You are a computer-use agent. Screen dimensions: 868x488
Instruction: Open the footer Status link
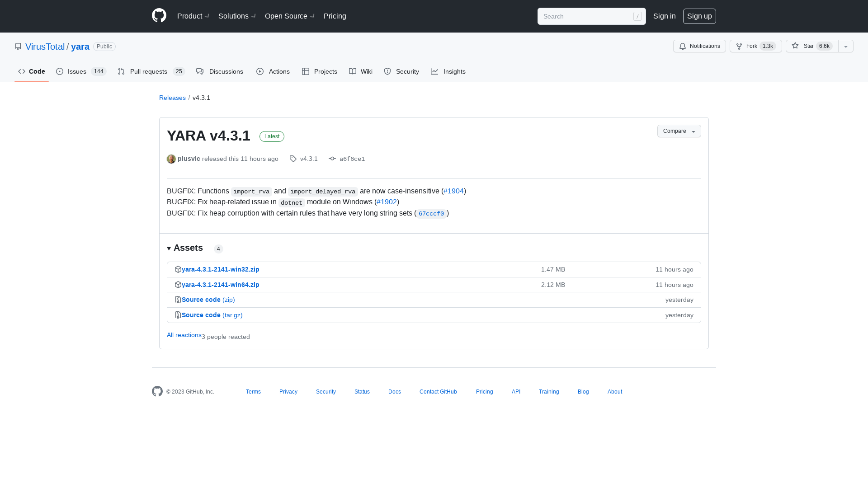[362, 392]
